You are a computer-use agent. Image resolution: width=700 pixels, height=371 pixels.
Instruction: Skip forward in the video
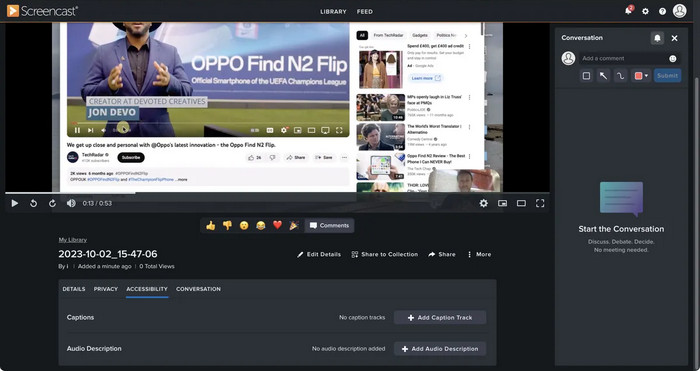click(x=52, y=204)
